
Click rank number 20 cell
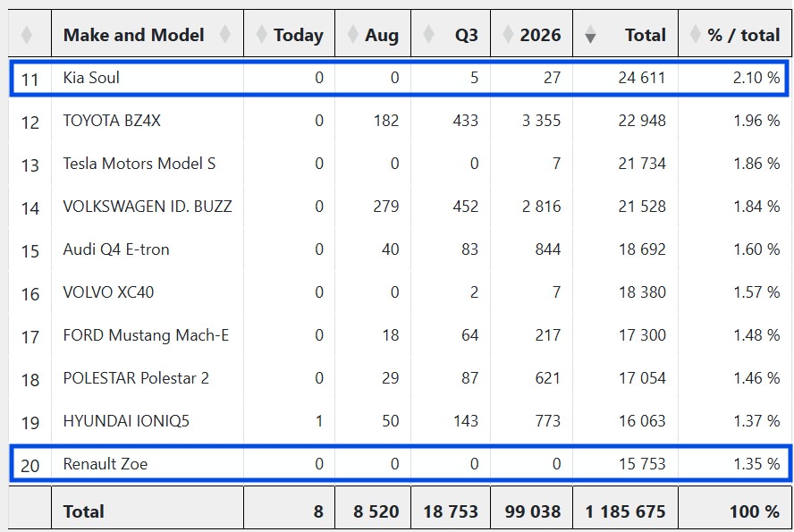click(x=30, y=466)
